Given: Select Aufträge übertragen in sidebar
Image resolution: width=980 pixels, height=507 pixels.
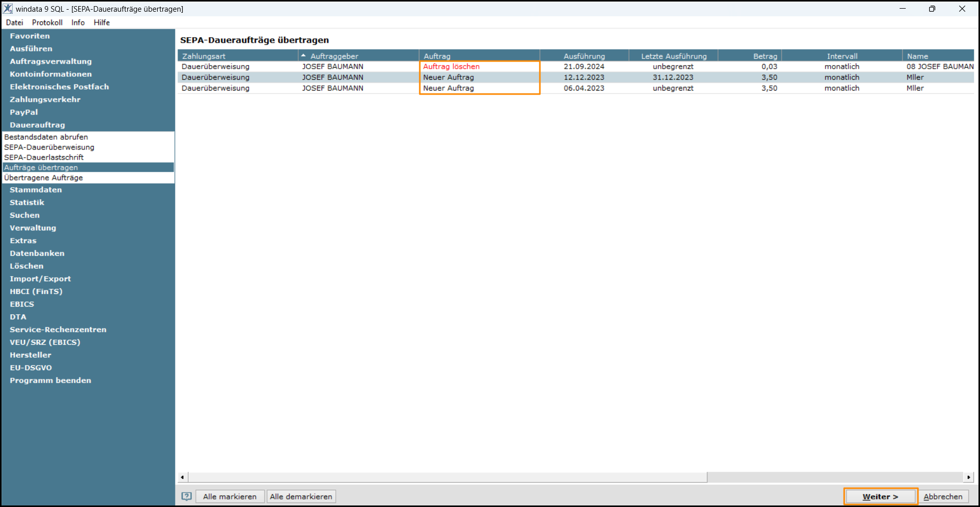Looking at the screenshot, I should pos(88,167).
